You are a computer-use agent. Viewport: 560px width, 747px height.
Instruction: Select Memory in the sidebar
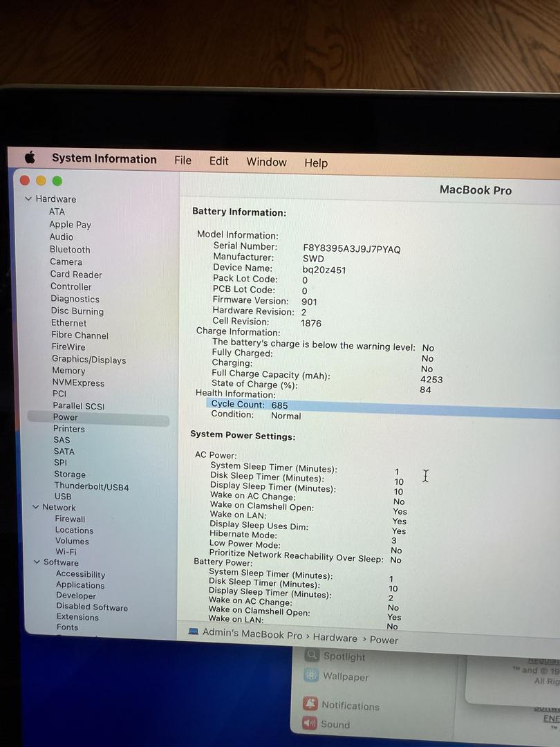(68, 371)
